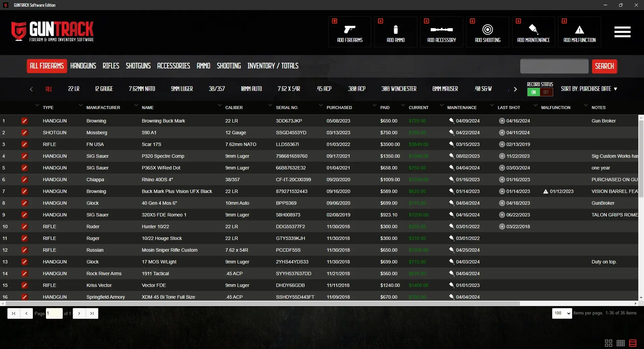644x349 pixels.
Task: Edit the Kriss Vector FDE record
Action: 24,285
